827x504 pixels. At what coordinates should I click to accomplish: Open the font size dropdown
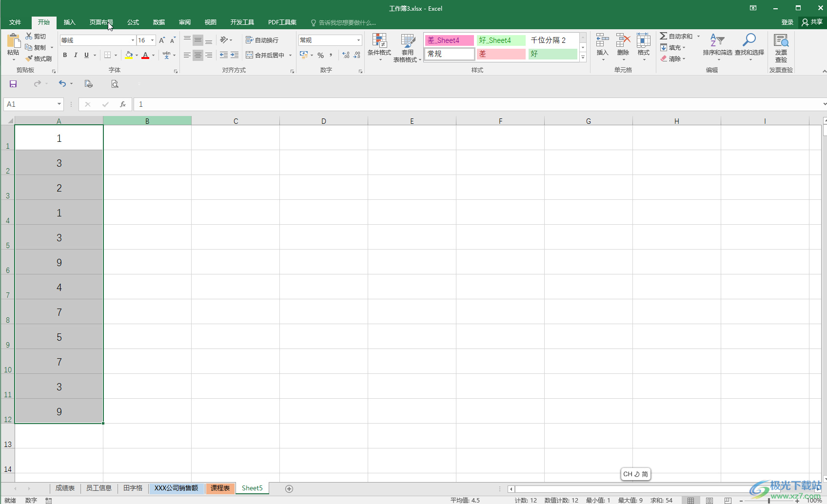(153, 40)
